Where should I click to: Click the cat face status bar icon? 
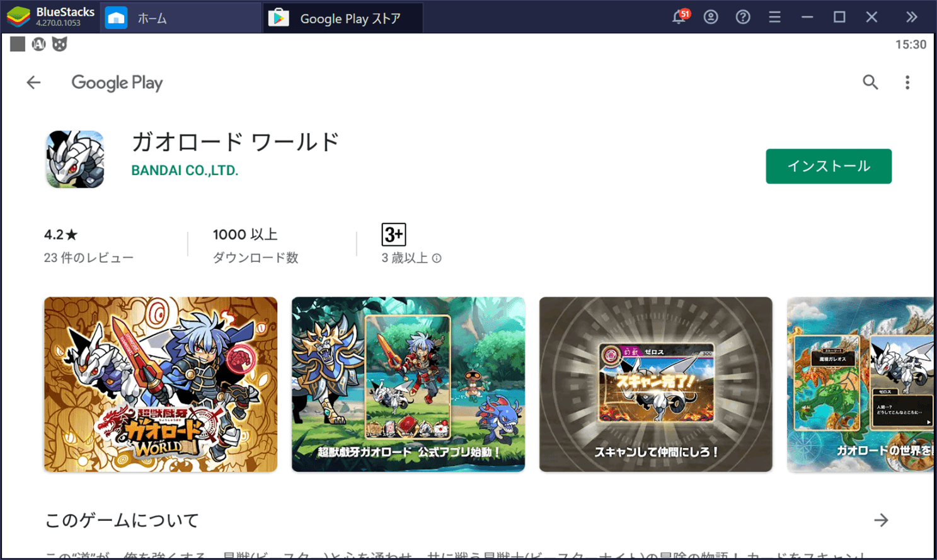pos(59,44)
